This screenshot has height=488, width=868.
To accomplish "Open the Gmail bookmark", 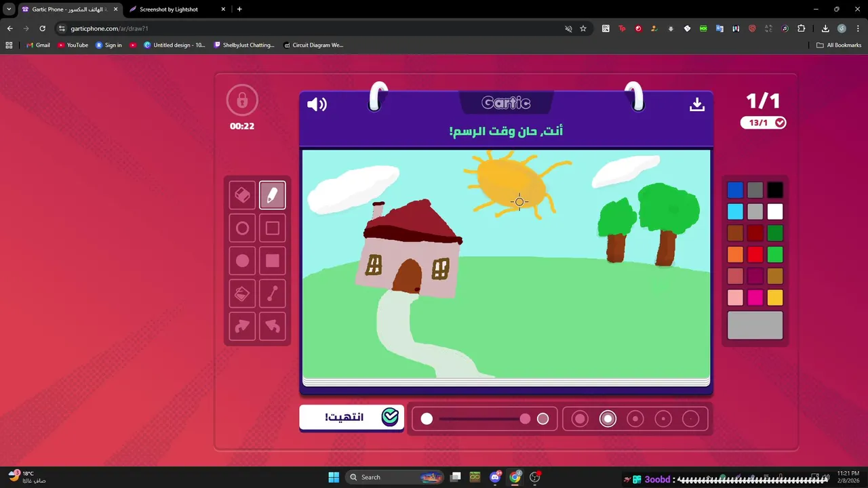I will 38,45.
